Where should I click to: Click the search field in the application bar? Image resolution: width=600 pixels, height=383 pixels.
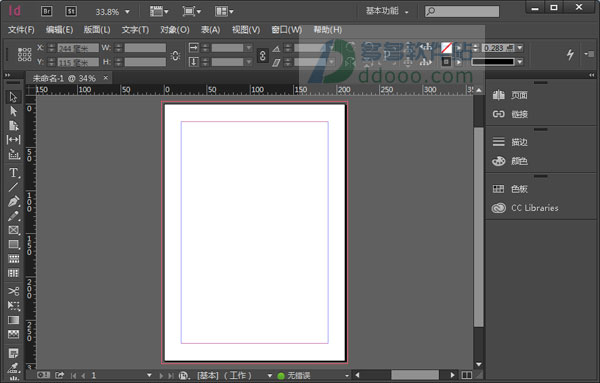pos(462,11)
